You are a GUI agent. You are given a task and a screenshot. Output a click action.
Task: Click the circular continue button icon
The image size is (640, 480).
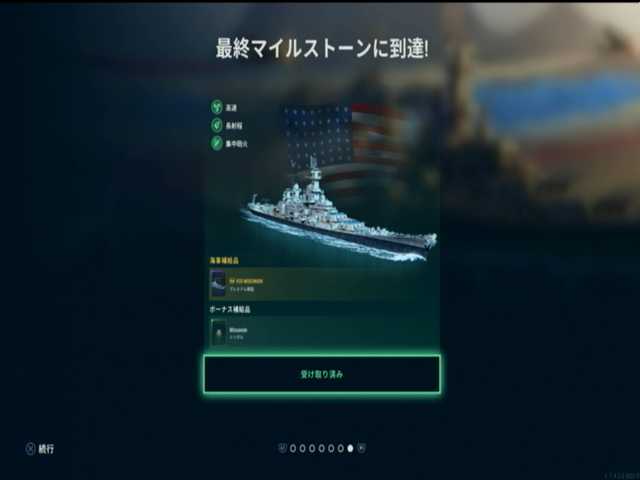coord(30,449)
